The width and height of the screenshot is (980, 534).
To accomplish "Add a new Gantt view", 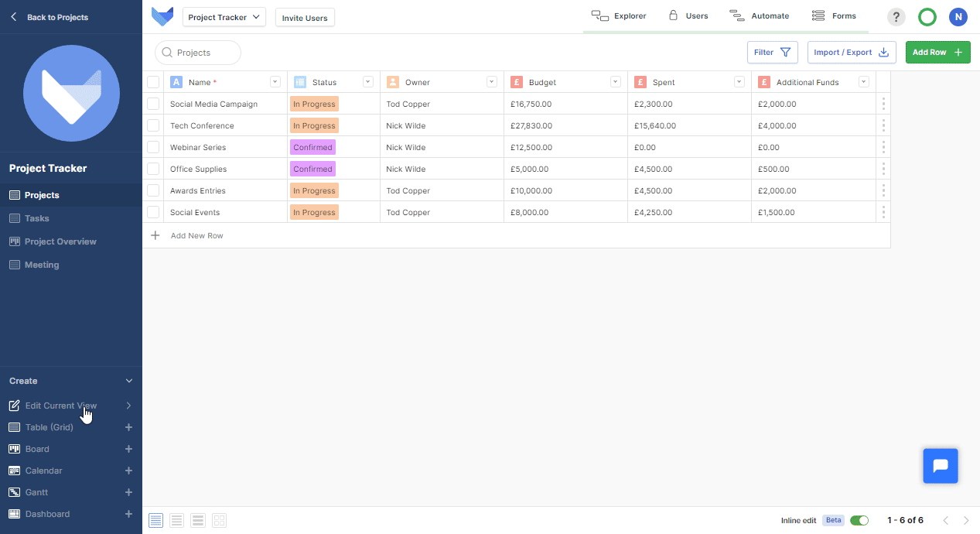I will pyautogui.click(x=128, y=492).
